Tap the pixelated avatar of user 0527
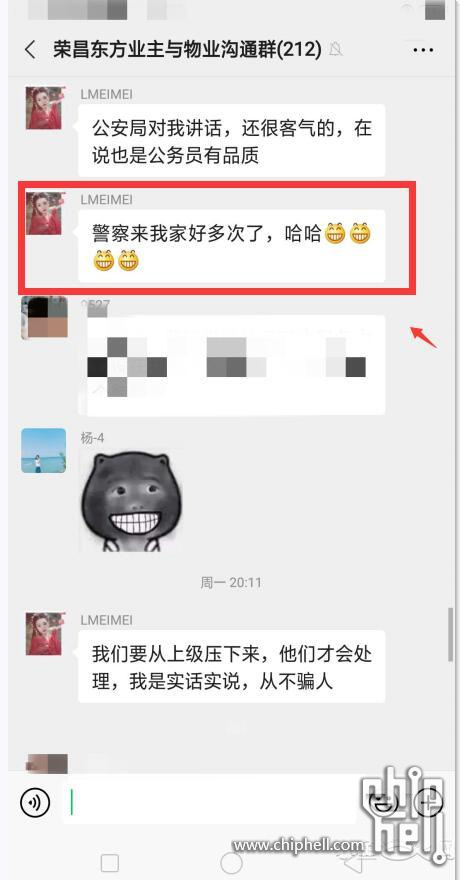Image resolution: width=460 pixels, height=880 pixels. point(44,318)
